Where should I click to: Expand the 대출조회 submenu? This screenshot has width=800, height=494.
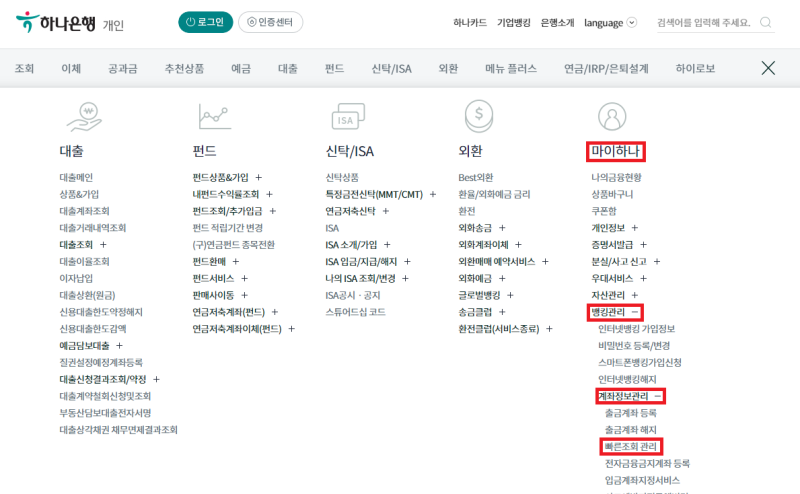(103, 244)
